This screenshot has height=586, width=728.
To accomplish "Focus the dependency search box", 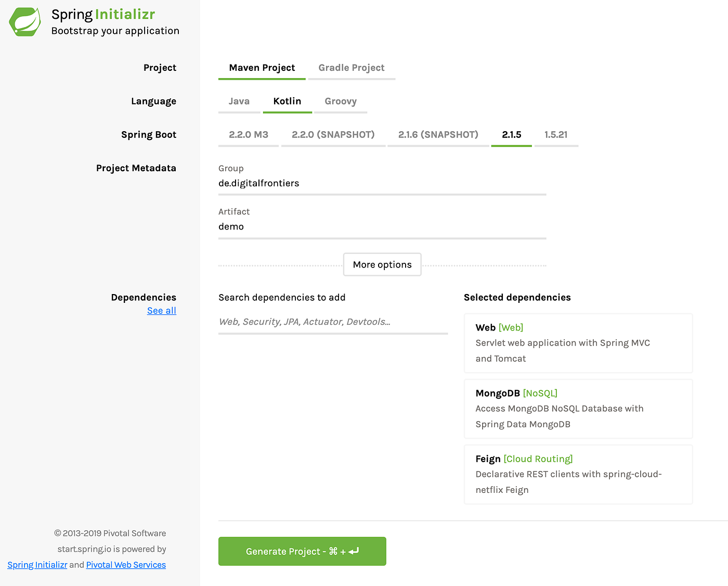I will click(333, 322).
